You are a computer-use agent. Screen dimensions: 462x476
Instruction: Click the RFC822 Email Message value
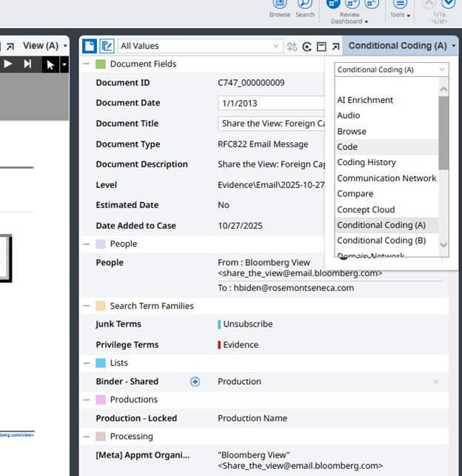pos(263,144)
